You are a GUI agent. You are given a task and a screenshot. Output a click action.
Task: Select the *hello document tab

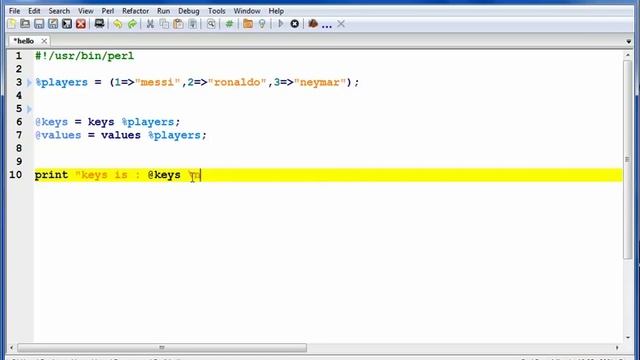24,41
